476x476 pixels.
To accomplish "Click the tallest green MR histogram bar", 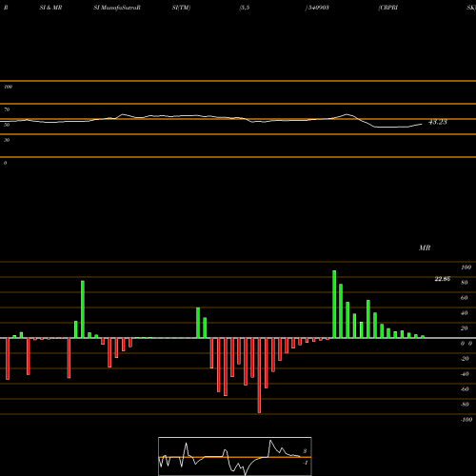I will pyautogui.click(x=334, y=304).
